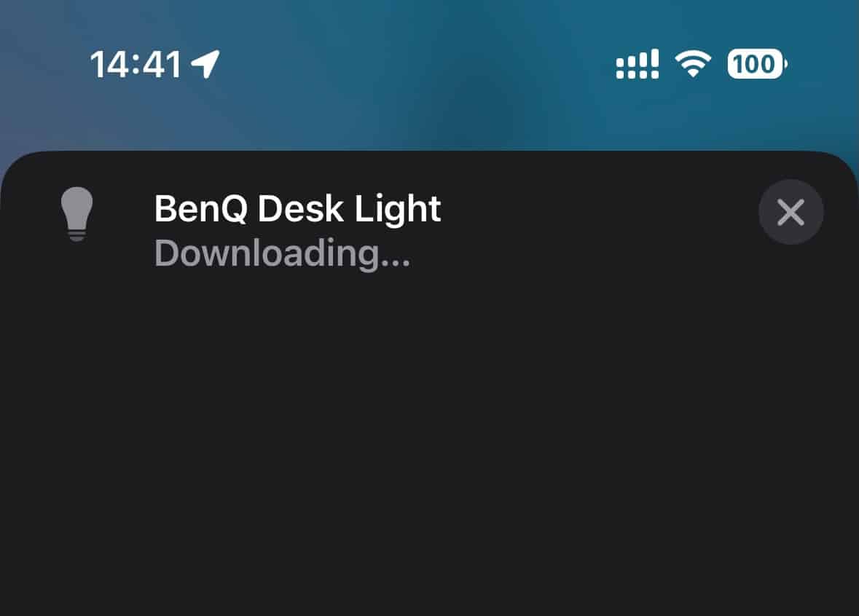Tap the X glyph inside round button
Screen dimensions: 859x616
791,212
